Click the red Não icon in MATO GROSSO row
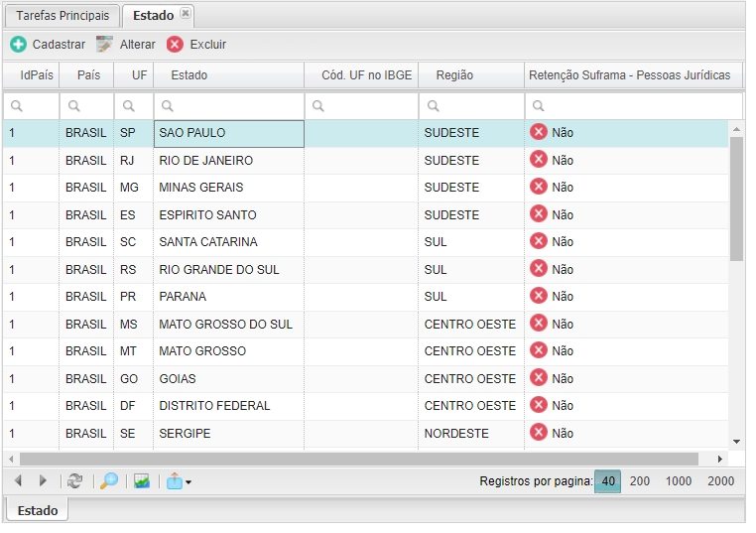The width and height of the screenshot is (756, 533). tap(539, 349)
